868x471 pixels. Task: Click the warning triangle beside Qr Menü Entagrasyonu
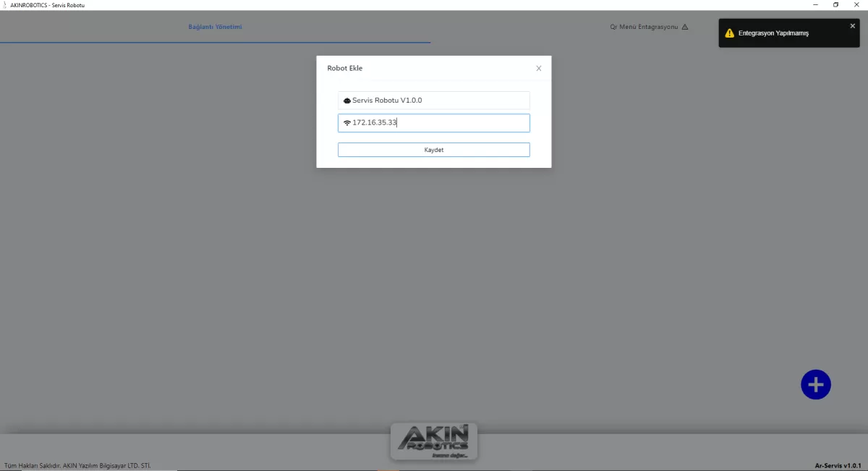(x=685, y=27)
